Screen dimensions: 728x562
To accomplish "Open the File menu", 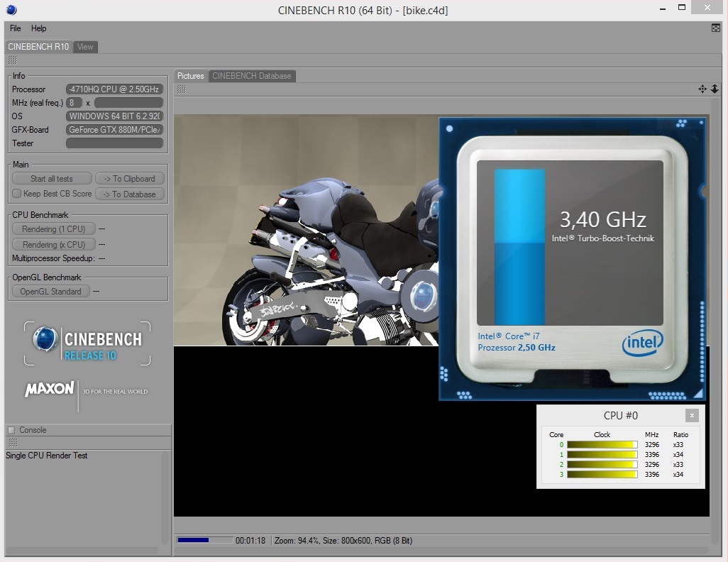I will click(16, 28).
